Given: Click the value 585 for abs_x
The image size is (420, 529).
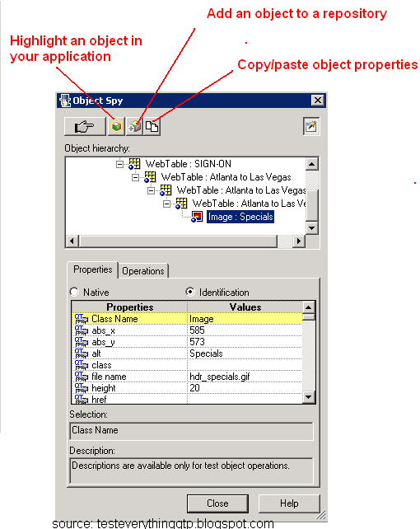Looking at the screenshot, I should [197, 330].
